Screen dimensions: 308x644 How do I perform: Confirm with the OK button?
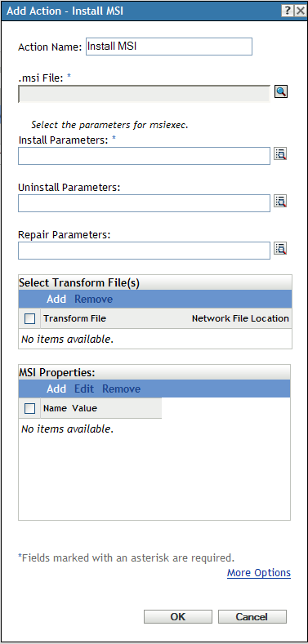click(x=178, y=616)
